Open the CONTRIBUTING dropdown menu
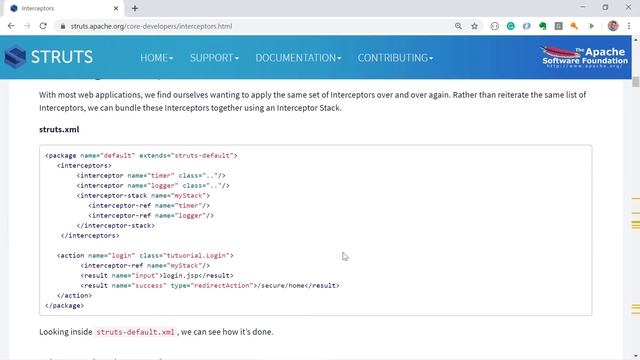 click(396, 58)
